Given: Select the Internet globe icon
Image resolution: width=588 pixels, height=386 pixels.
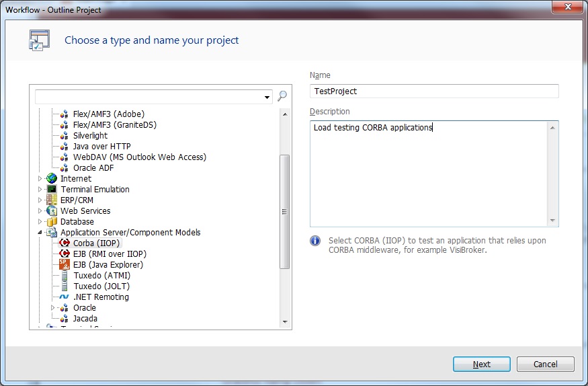Looking at the screenshot, I should [52, 179].
